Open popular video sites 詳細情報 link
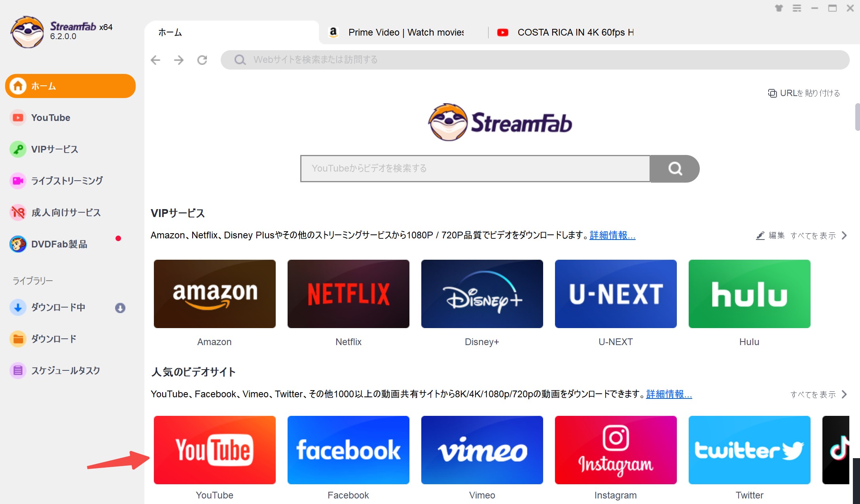Image resolution: width=860 pixels, height=504 pixels. point(669,394)
